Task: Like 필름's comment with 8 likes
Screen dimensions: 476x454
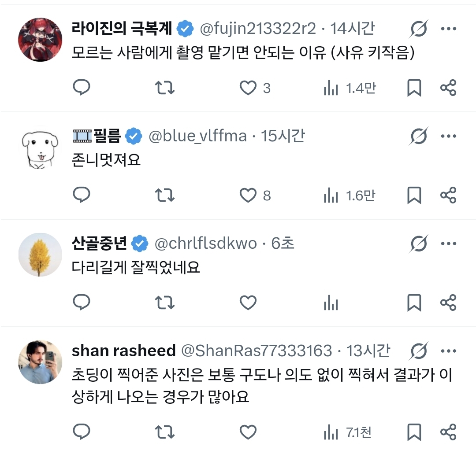Action: (x=248, y=196)
